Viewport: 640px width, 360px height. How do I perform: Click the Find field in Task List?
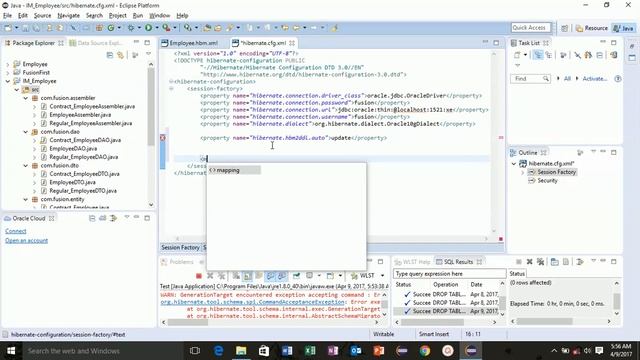530,79
